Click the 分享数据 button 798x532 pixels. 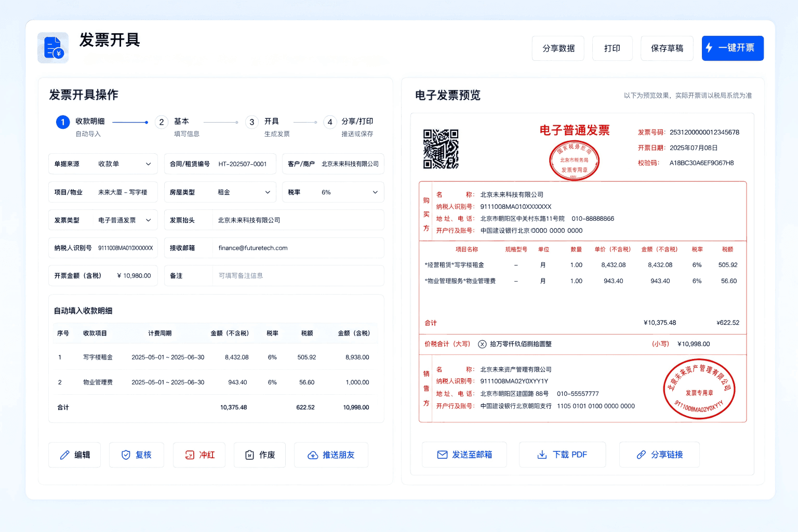pos(558,48)
